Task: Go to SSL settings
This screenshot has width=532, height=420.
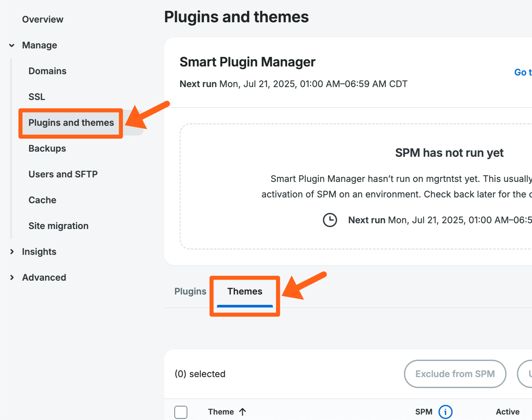Action: point(37,97)
